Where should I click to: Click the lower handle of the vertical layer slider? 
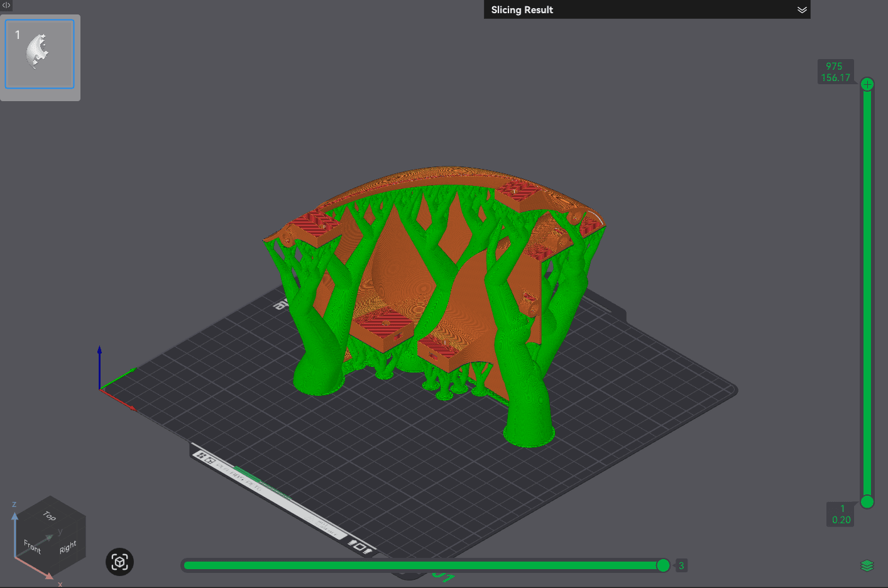click(867, 502)
